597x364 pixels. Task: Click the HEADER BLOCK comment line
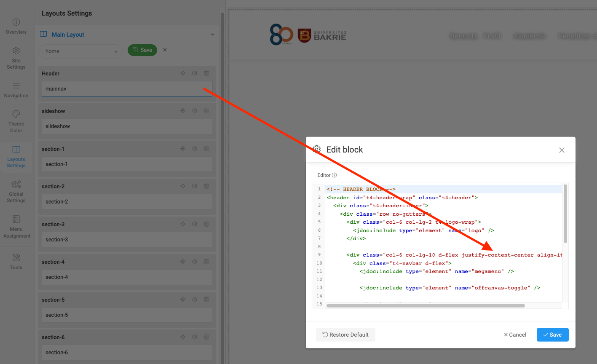coord(361,190)
